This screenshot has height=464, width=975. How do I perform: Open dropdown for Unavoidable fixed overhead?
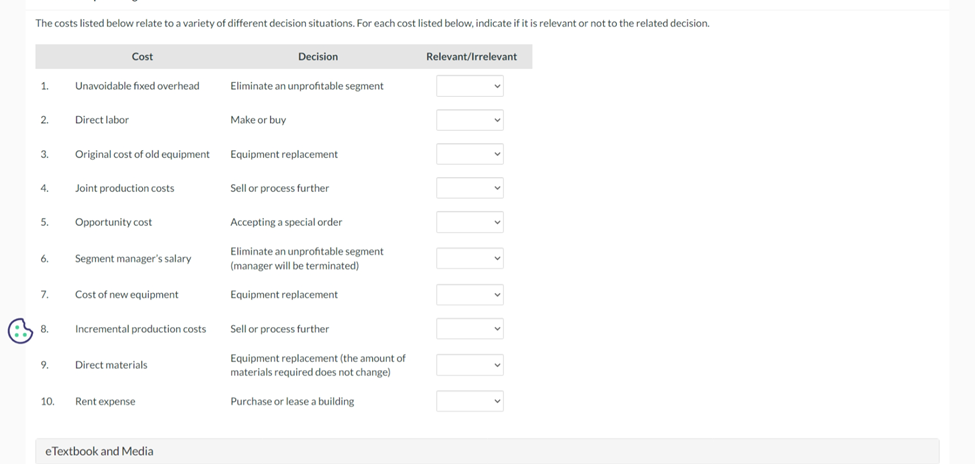[x=469, y=86]
